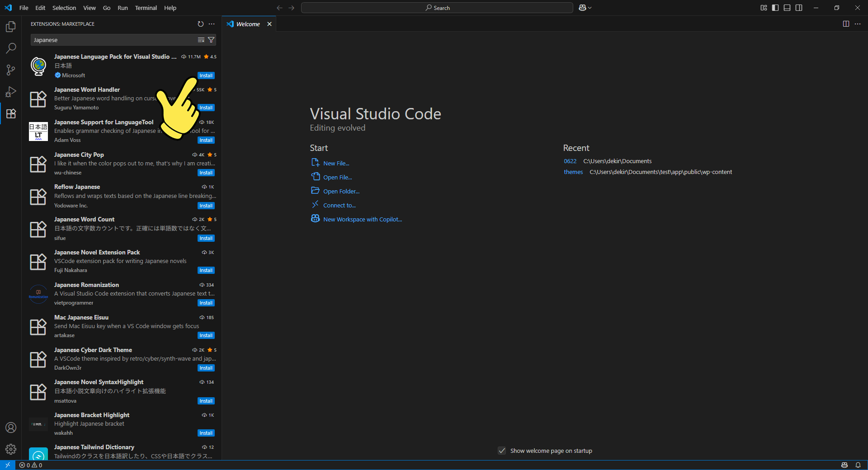Go back with the navigation arrow
868x470 pixels.
[x=279, y=8]
